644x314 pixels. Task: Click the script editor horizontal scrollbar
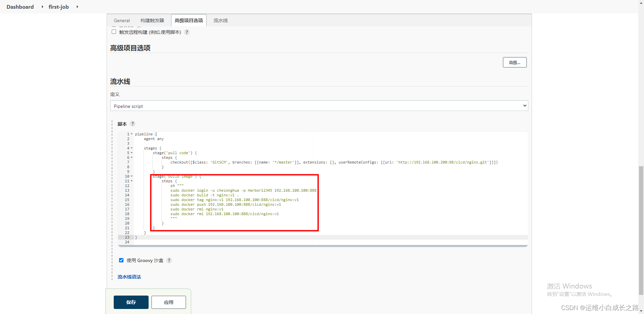(x=323, y=246)
